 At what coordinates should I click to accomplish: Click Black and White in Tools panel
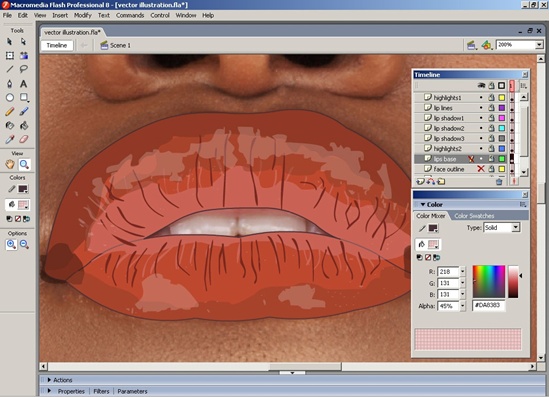[9, 219]
